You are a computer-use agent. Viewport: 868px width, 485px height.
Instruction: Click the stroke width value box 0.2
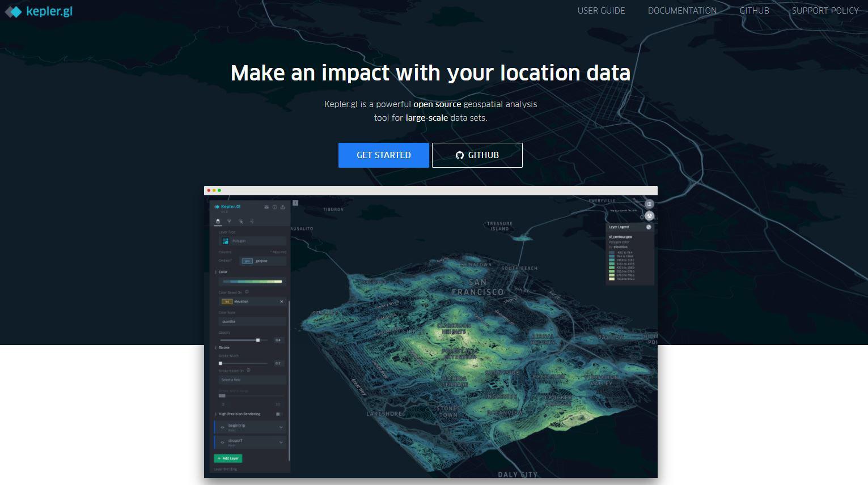pos(278,363)
